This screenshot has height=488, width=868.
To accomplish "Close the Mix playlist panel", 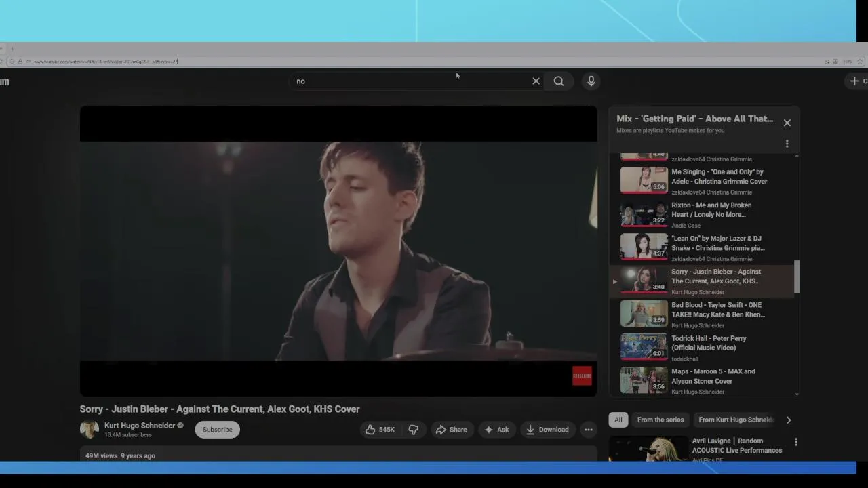I will 787,123.
